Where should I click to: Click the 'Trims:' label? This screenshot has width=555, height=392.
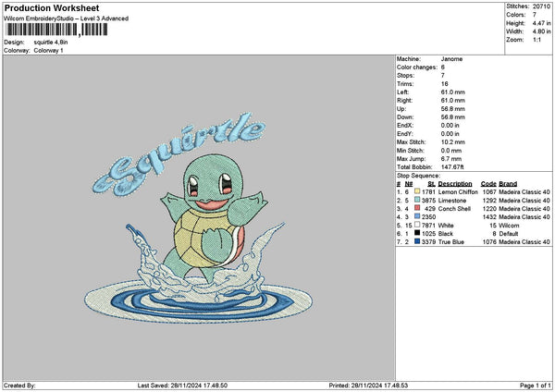point(405,84)
